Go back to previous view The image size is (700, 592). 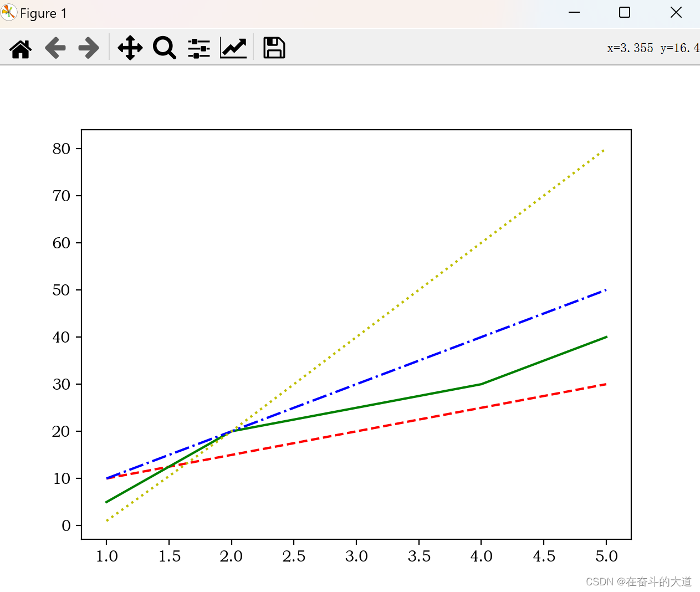click(x=55, y=48)
